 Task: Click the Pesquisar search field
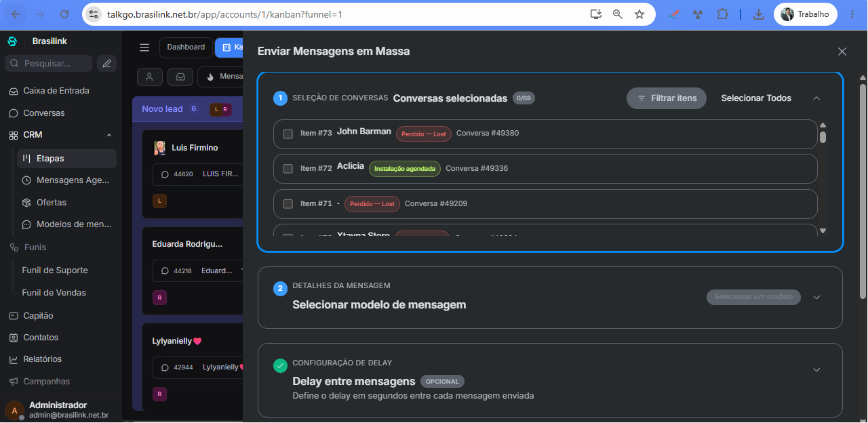point(48,64)
